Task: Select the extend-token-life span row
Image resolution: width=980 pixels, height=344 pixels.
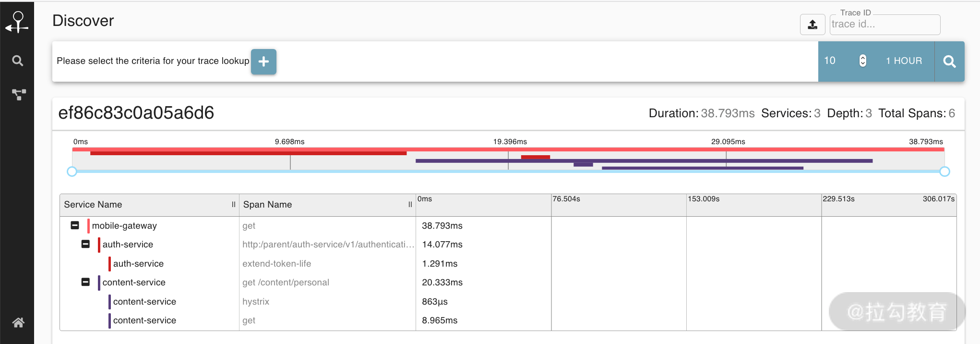Action: click(x=276, y=264)
